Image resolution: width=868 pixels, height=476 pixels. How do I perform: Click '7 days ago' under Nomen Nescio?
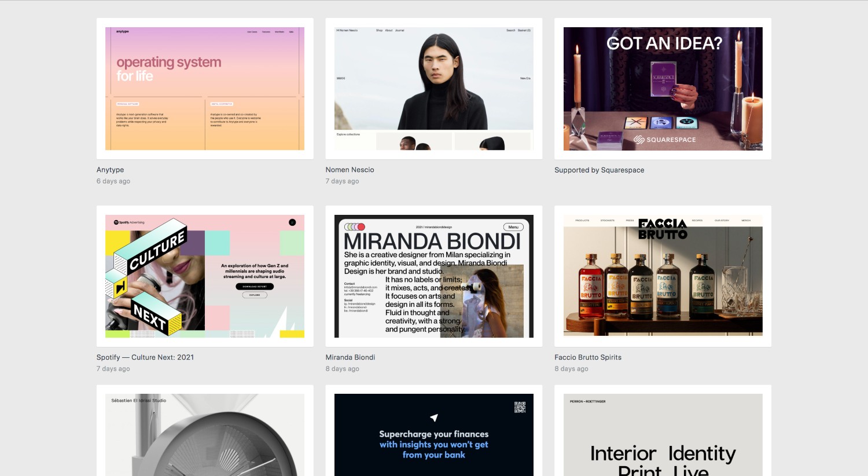click(x=342, y=181)
